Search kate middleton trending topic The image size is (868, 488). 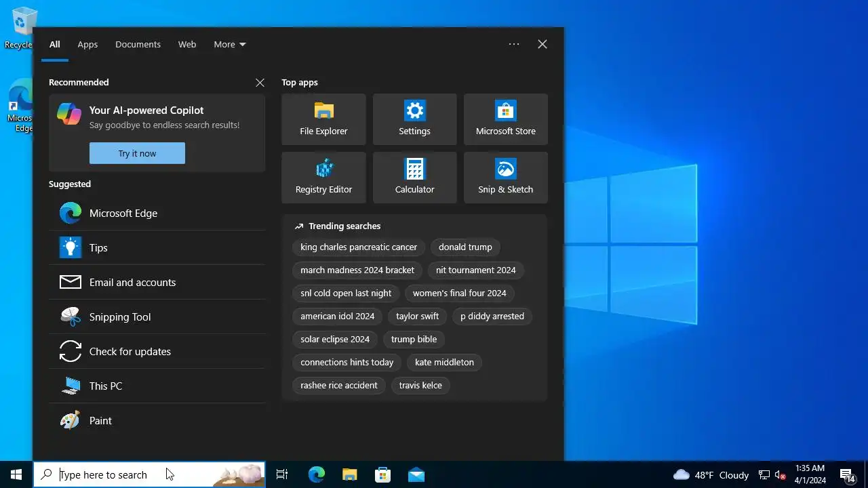[444, 362]
